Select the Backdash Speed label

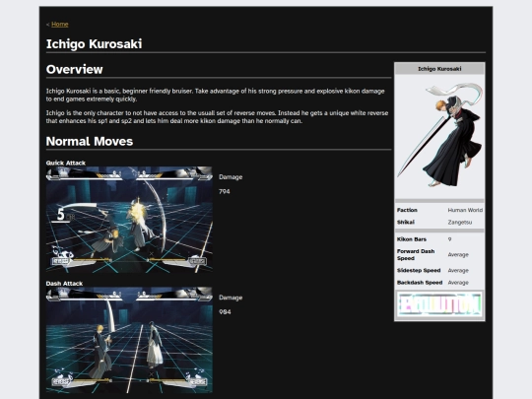pos(420,283)
